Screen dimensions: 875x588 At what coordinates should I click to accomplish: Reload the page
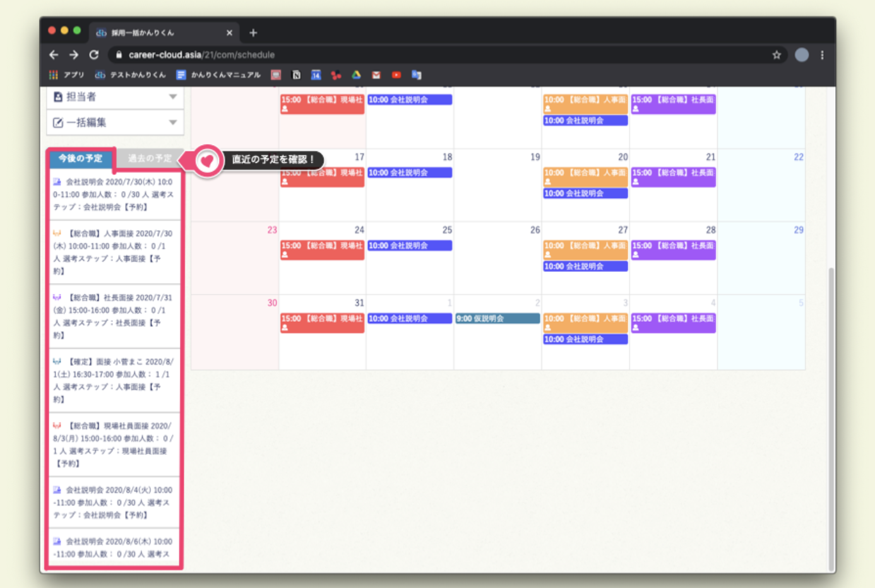[x=94, y=55]
